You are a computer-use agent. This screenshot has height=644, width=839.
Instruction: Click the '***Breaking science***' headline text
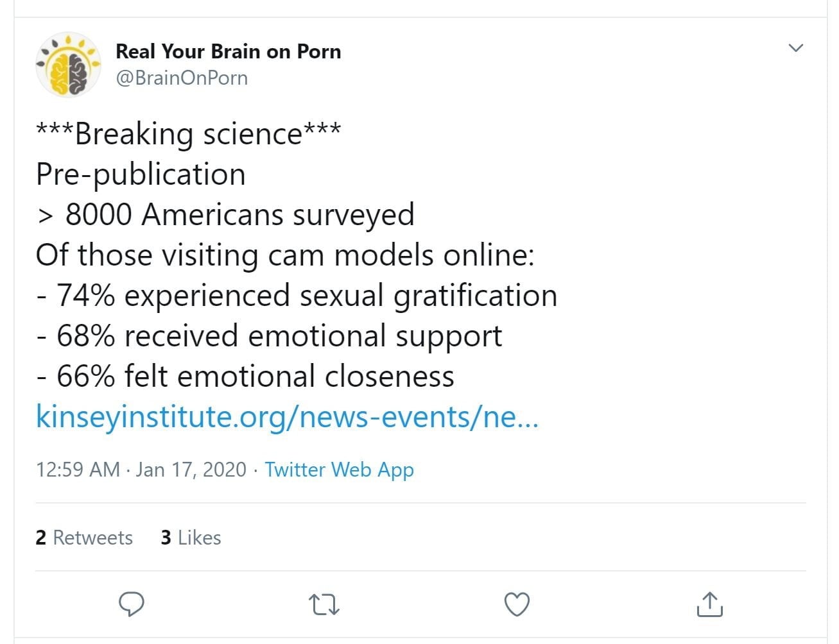[x=188, y=133]
